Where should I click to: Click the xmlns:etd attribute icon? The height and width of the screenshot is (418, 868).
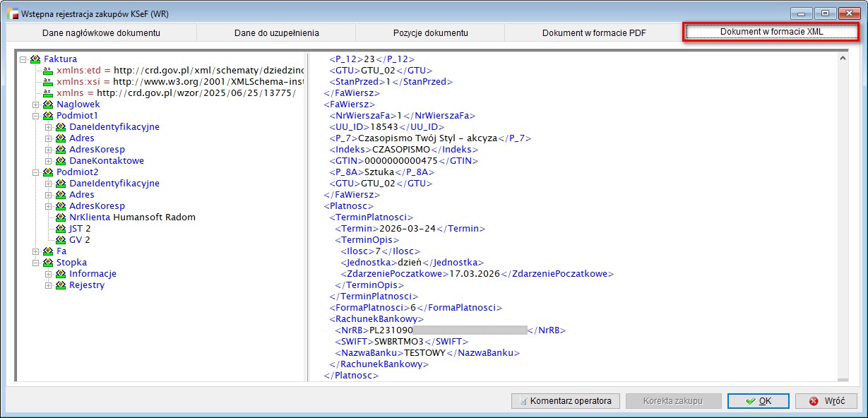(48, 71)
